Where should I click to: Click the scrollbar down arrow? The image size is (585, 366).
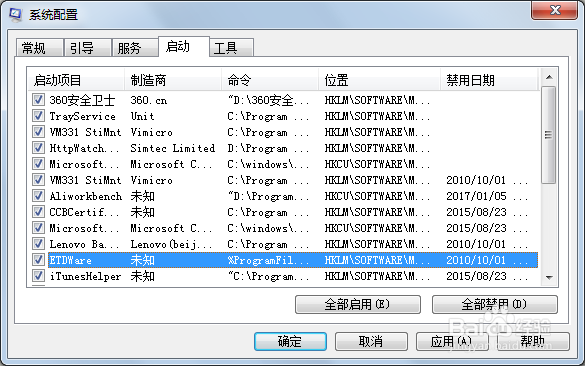pos(549,277)
